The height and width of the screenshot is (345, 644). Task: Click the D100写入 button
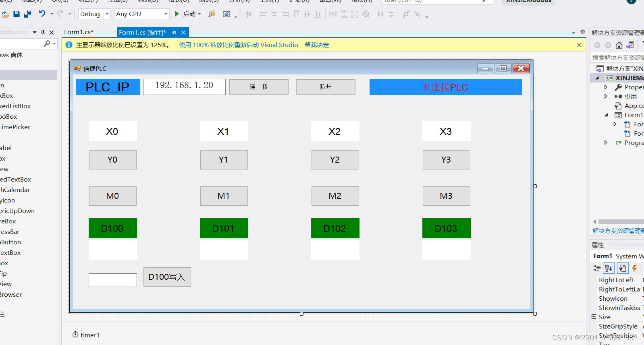(167, 277)
